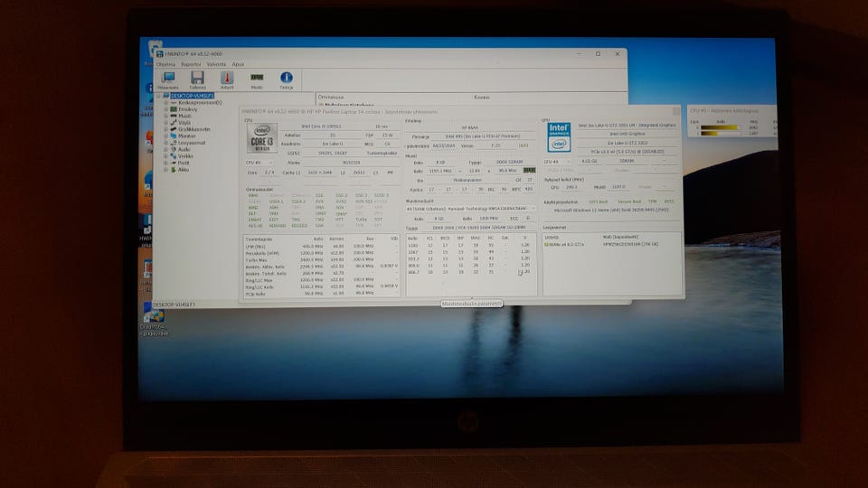Expand the Grafiikkasovitin tree node
The height and width of the screenshot is (488, 868).
(165, 129)
